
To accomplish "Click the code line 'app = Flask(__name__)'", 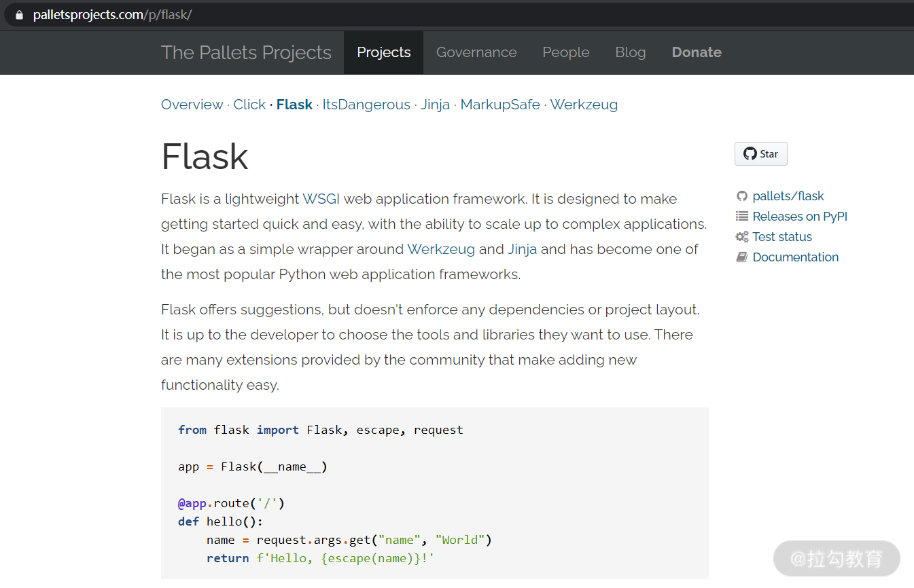I will point(253,466).
